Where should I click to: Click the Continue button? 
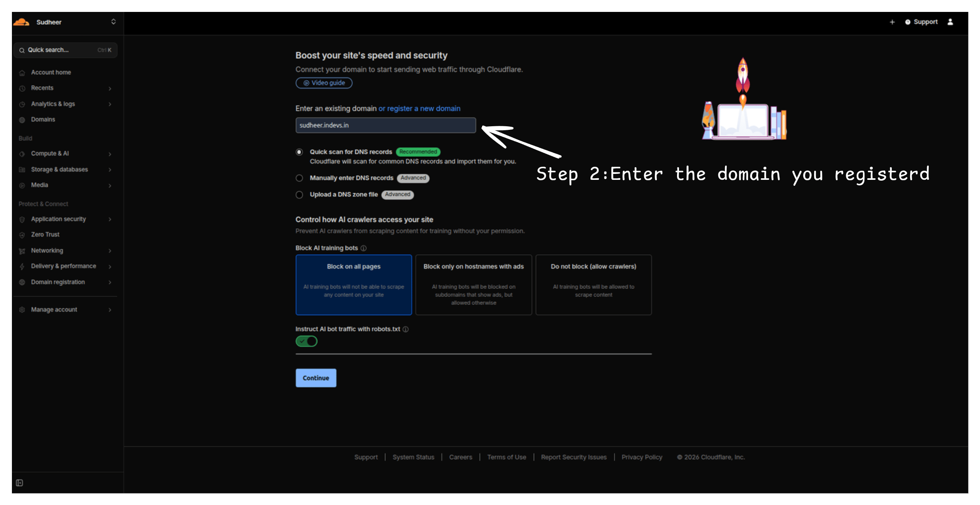tap(316, 378)
